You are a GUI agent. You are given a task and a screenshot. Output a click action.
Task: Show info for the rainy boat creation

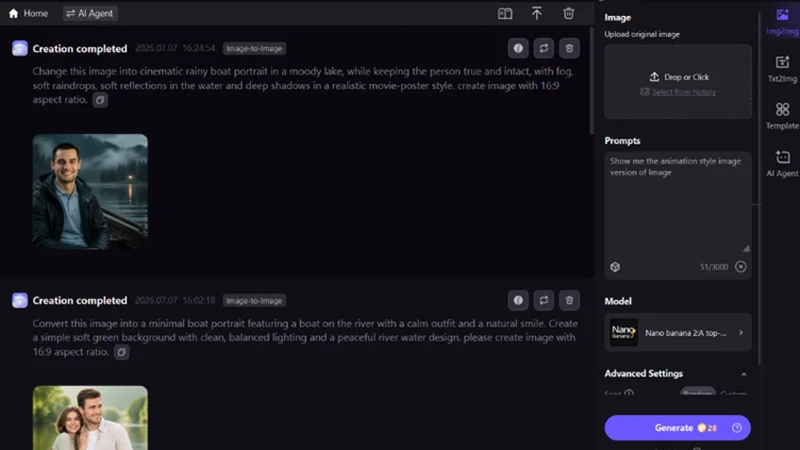click(518, 48)
